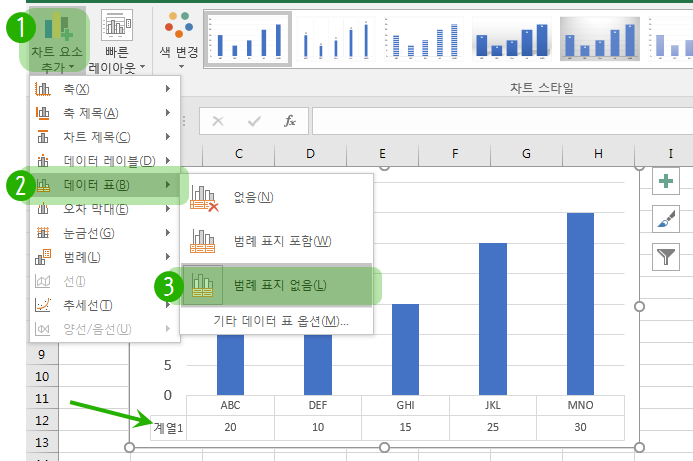Select row 10 header
Screen dimensions: 693x461
pyautogui.click(x=42, y=376)
